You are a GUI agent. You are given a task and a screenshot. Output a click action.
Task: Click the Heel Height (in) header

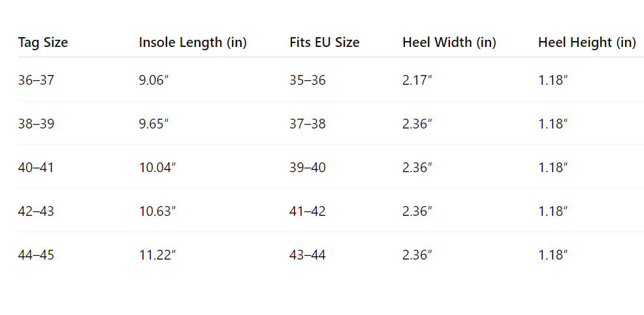[x=587, y=42]
